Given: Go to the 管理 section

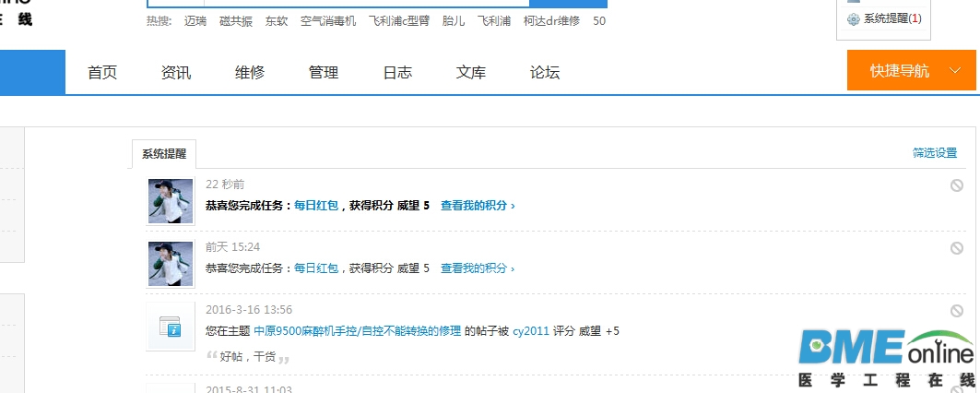Looking at the screenshot, I should click(x=324, y=73).
